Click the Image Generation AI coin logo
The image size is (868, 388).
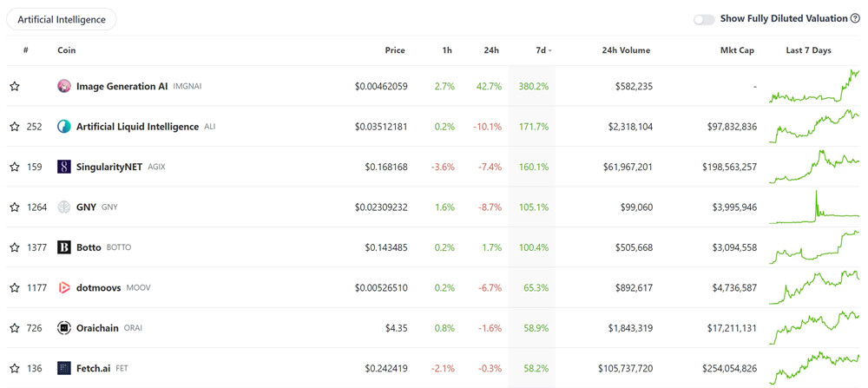pyautogui.click(x=64, y=86)
